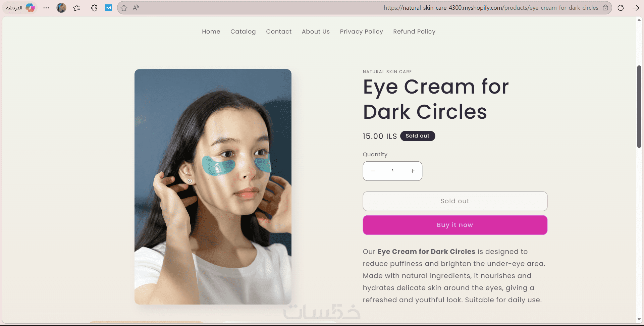The height and width of the screenshot is (326, 644).
Task: Click the eye cream product image
Action: click(x=213, y=187)
